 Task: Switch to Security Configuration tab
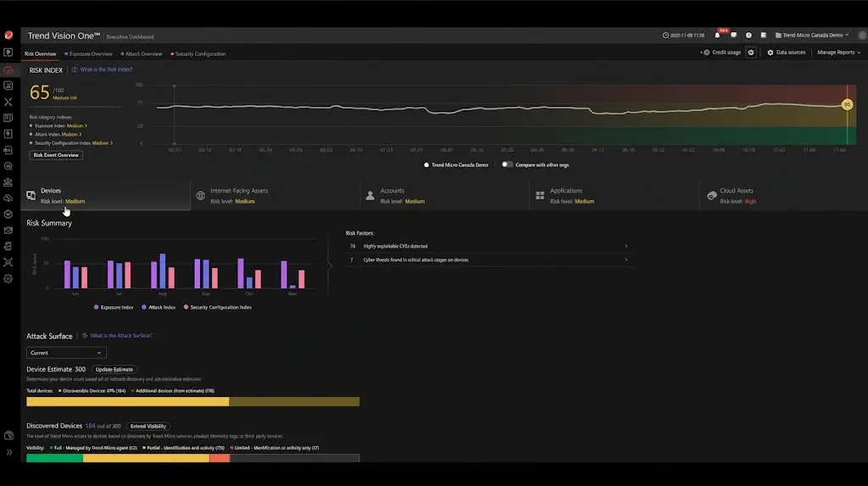198,53
